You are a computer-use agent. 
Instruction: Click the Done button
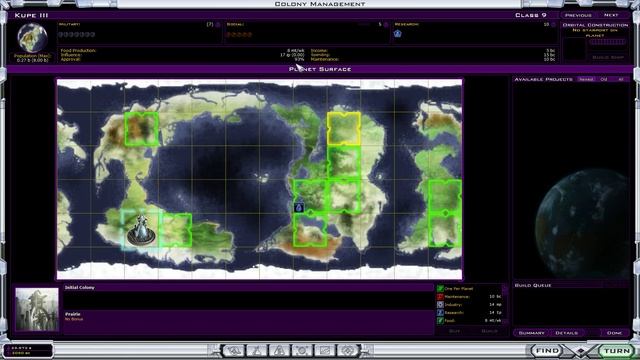click(614, 333)
